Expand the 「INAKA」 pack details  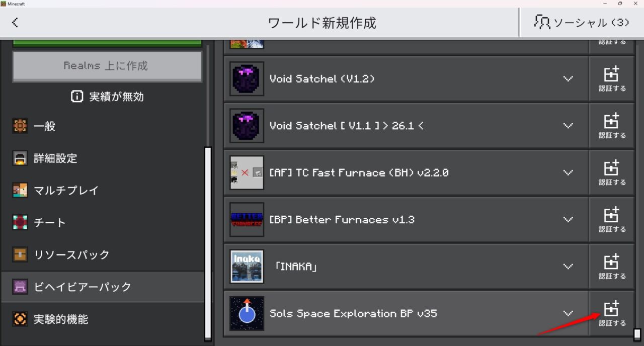pos(568,267)
